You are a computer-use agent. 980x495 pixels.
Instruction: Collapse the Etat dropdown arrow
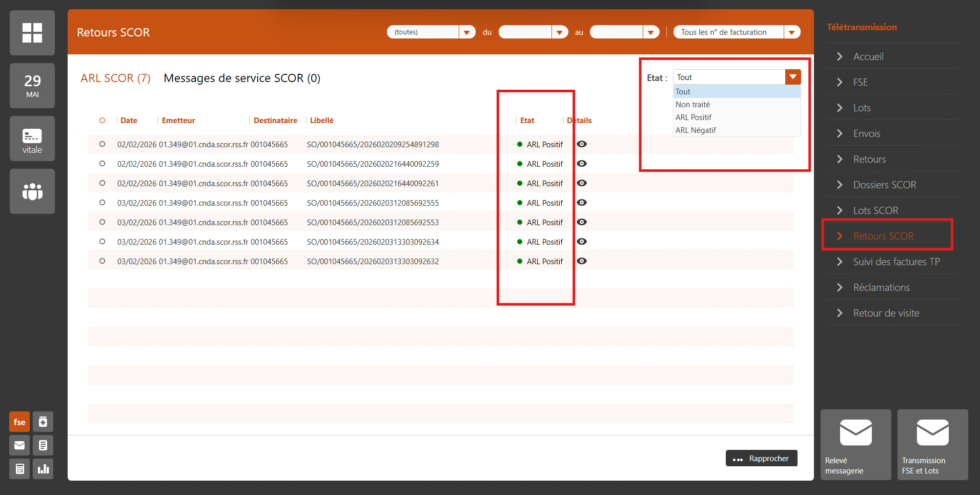point(793,77)
